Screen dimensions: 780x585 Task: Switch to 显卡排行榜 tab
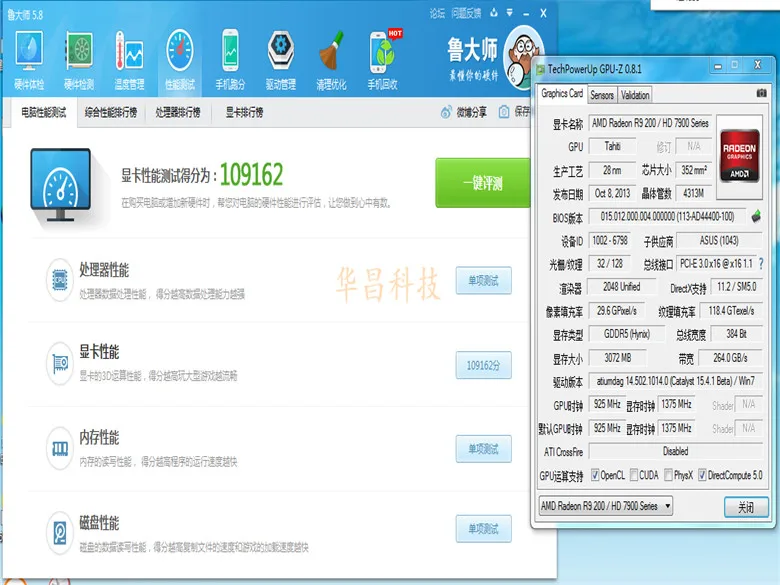[x=244, y=112]
